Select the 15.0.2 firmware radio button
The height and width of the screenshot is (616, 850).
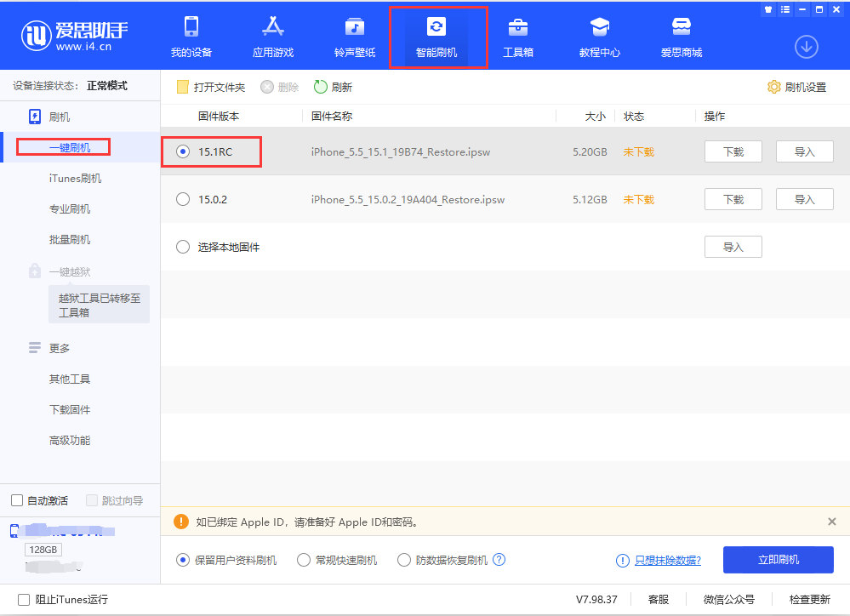pyautogui.click(x=183, y=199)
